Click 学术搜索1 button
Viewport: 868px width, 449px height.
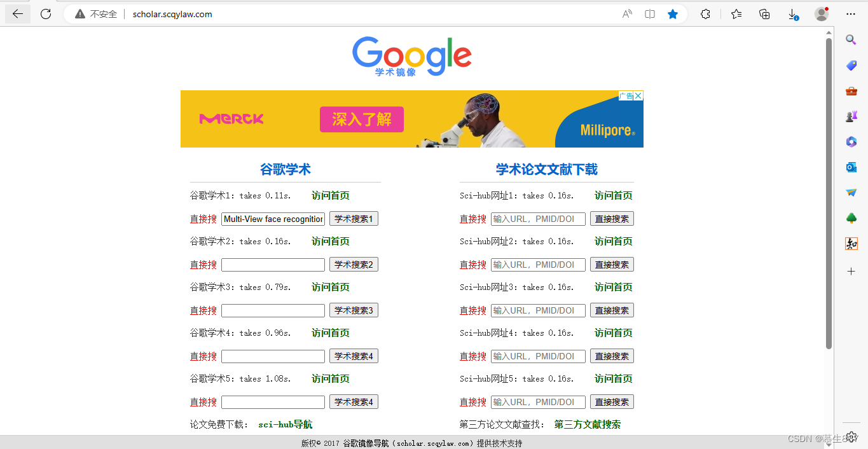click(x=354, y=219)
